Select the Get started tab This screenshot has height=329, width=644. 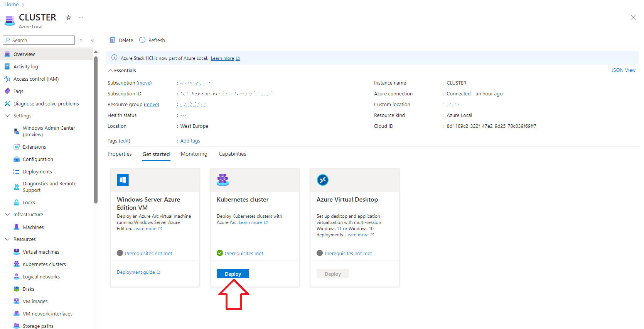point(156,154)
